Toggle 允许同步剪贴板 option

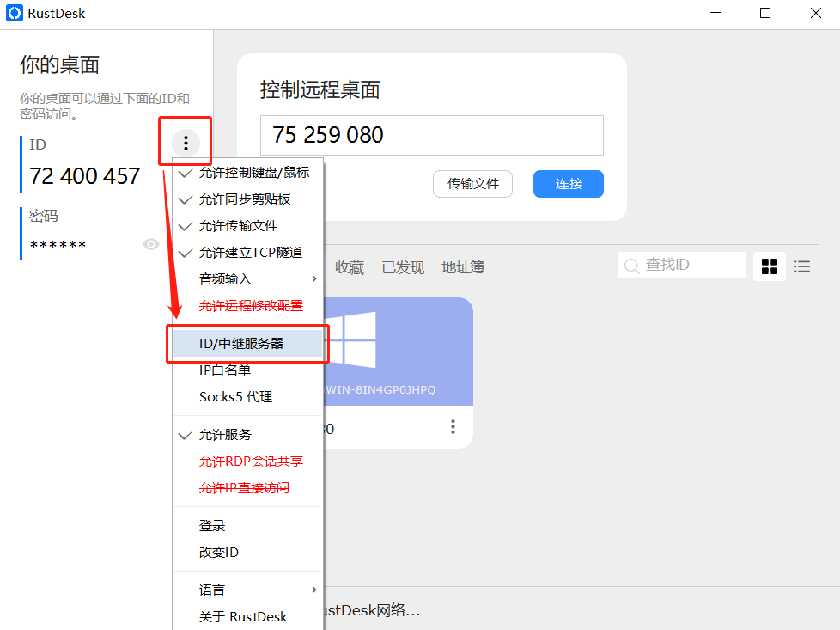(248, 199)
